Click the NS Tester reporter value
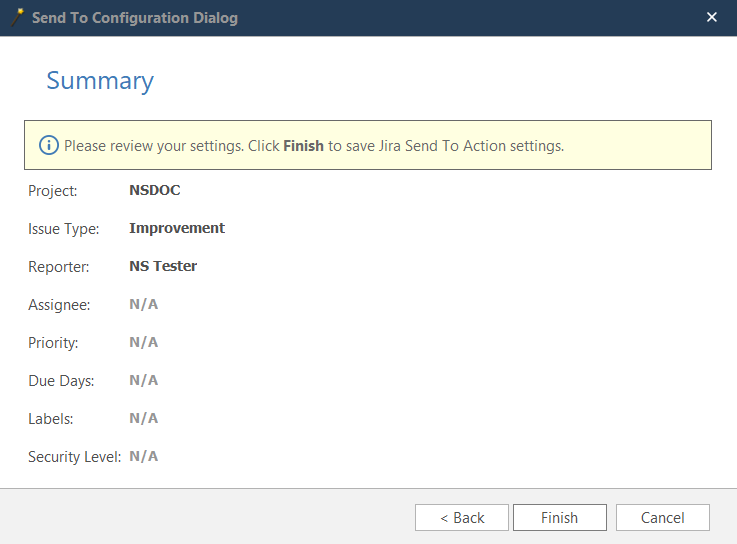Image resolution: width=737 pixels, height=544 pixels. pos(163,266)
